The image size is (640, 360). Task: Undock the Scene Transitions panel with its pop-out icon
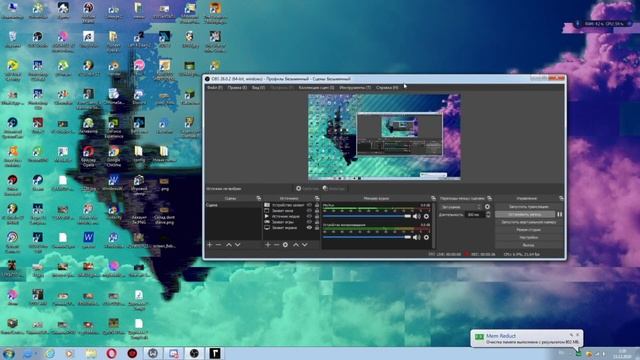[x=489, y=198]
